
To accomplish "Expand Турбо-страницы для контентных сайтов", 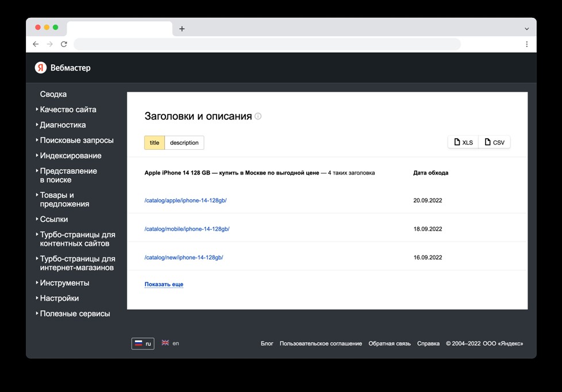I will tap(75, 239).
